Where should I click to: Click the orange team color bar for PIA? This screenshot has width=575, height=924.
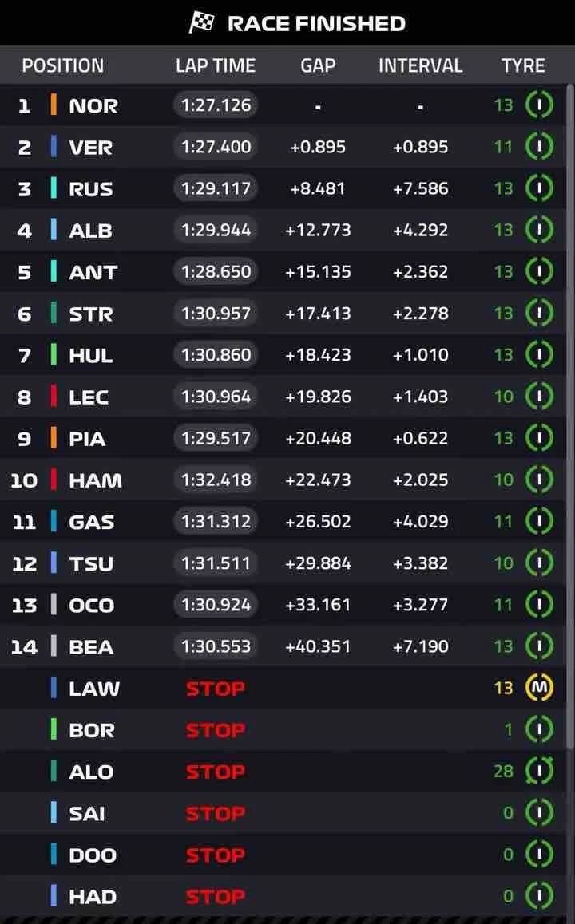[54, 438]
